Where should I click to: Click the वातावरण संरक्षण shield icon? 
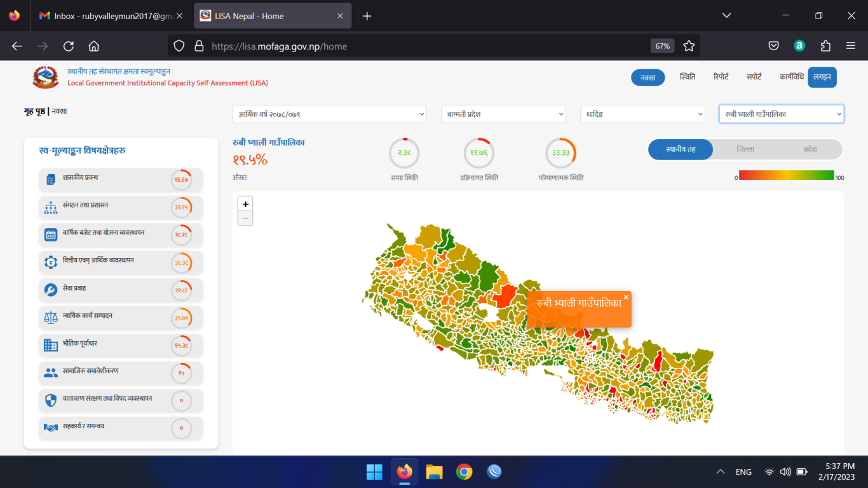coord(51,400)
